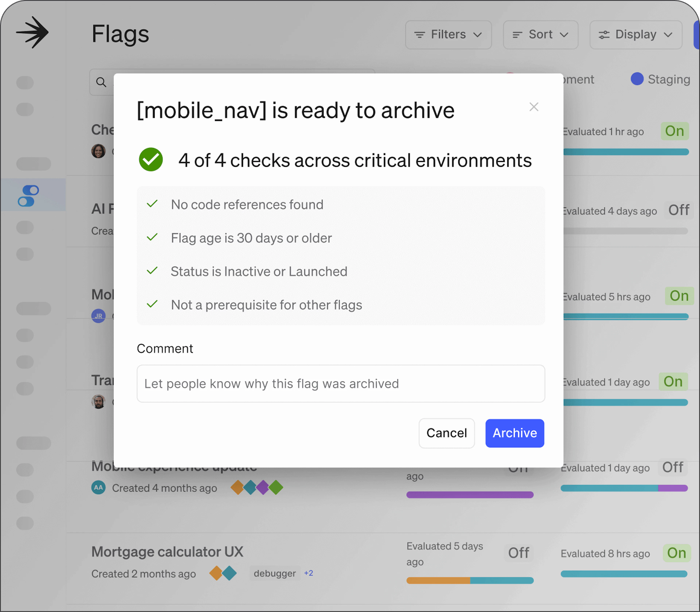Click the orange diamond on Mortgage calculator UX

(216, 573)
